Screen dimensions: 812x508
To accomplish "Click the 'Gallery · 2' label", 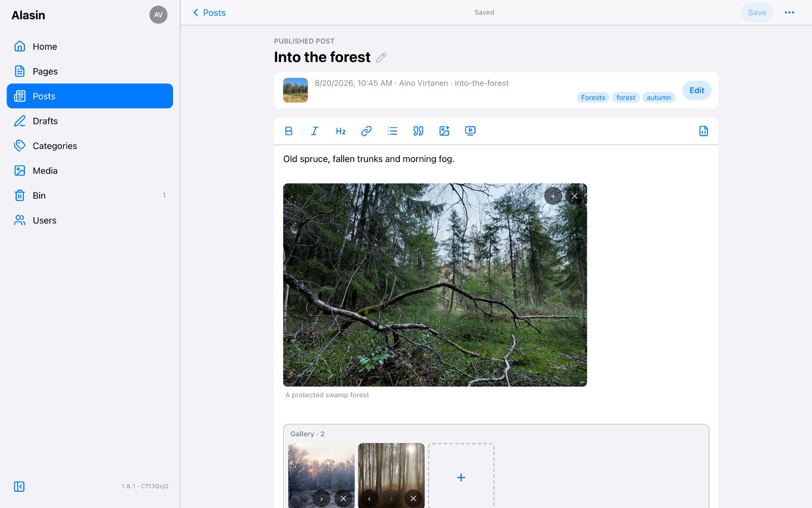I will (x=308, y=434).
